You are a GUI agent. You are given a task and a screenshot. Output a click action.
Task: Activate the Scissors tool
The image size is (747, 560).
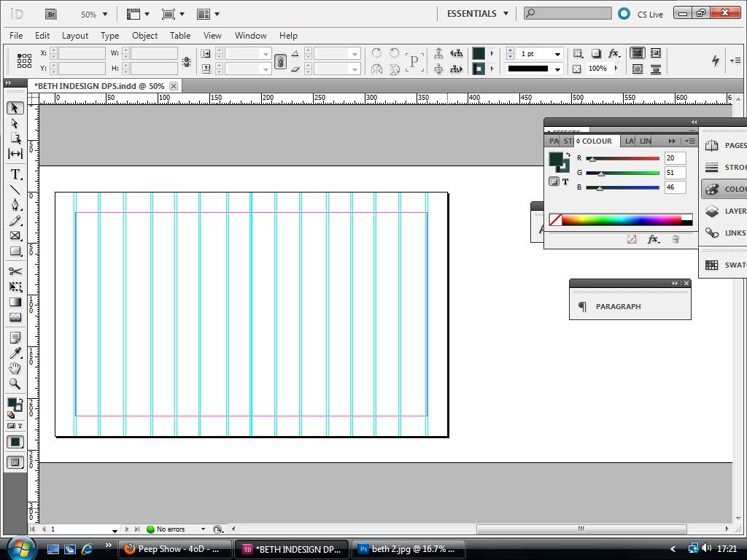pyautogui.click(x=15, y=271)
